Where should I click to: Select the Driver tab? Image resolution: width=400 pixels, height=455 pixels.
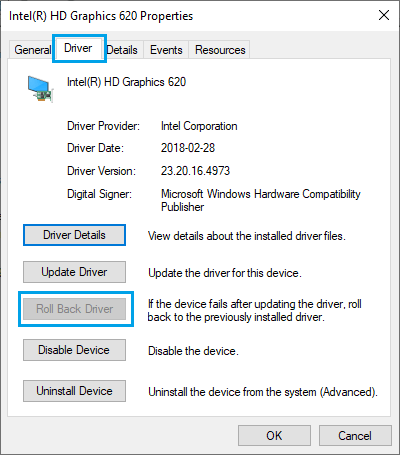78,48
